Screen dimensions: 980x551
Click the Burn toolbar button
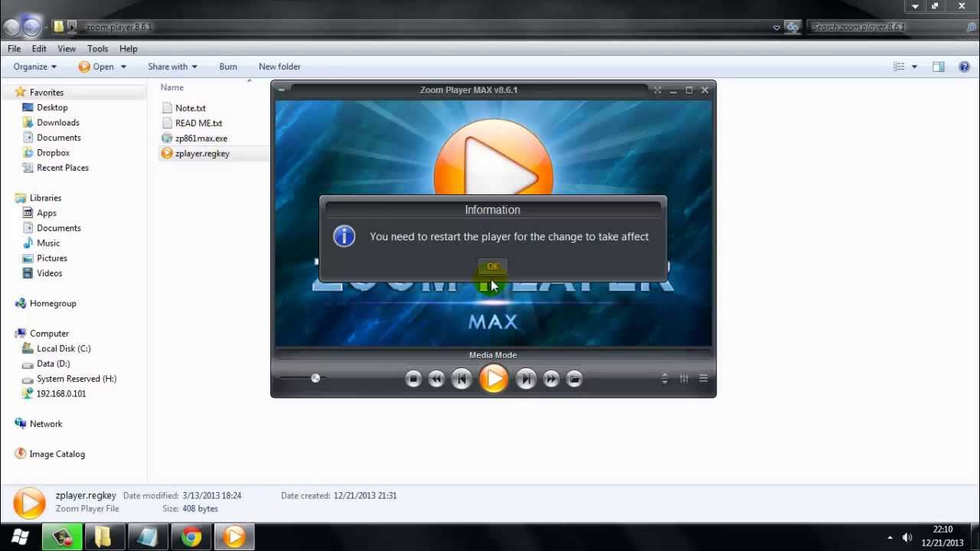[x=228, y=67]
